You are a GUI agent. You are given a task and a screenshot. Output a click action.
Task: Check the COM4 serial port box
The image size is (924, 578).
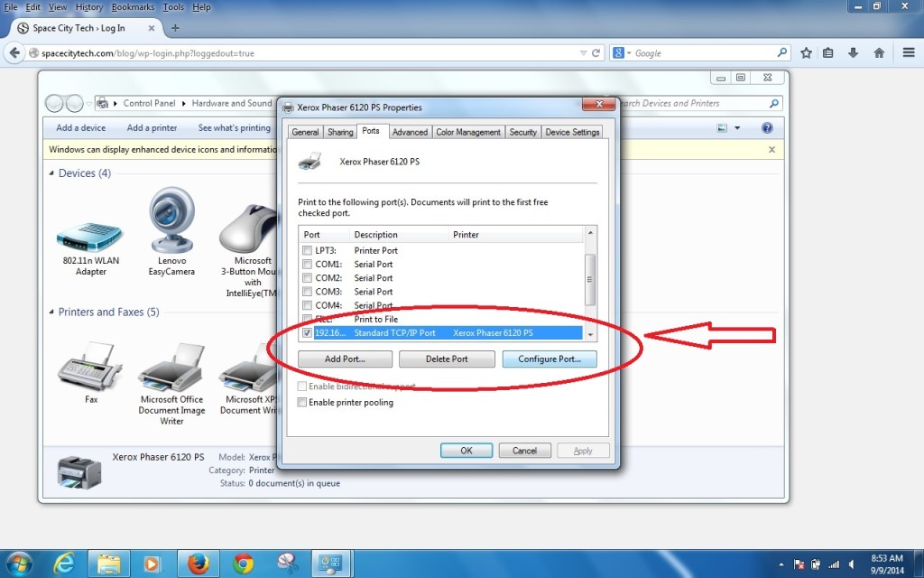[307, 305]
